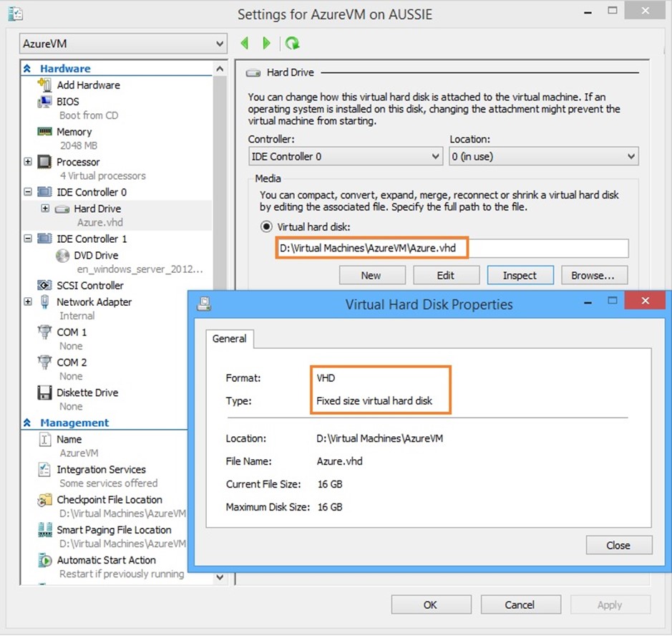Click the SCSI Controller icon

(44, 285)
